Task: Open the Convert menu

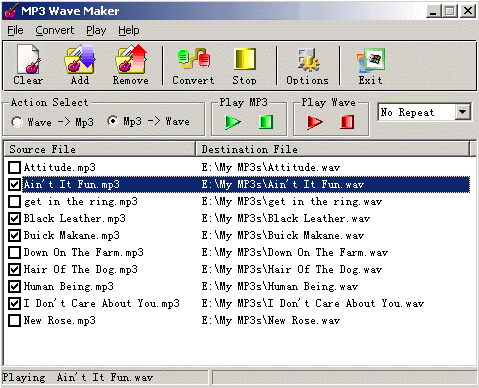Action: point(55,30)
